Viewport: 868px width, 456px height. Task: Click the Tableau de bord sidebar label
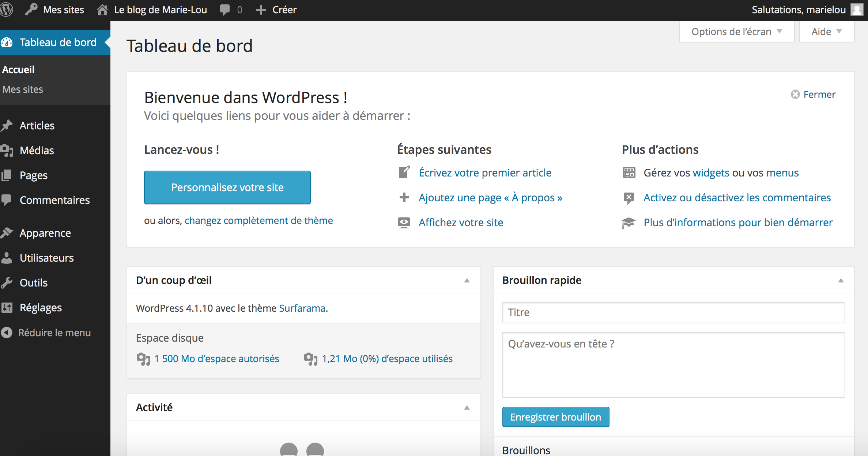(x=58, y=42)
